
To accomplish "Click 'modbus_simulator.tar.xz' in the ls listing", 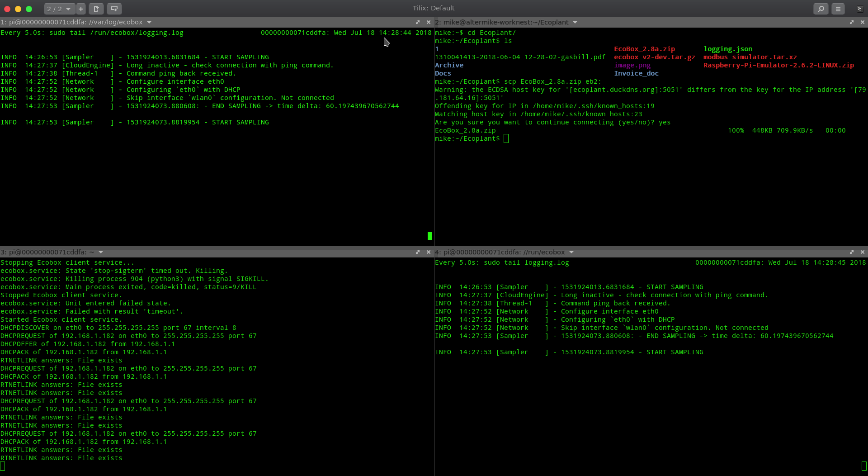I will (x=750, y=57).
